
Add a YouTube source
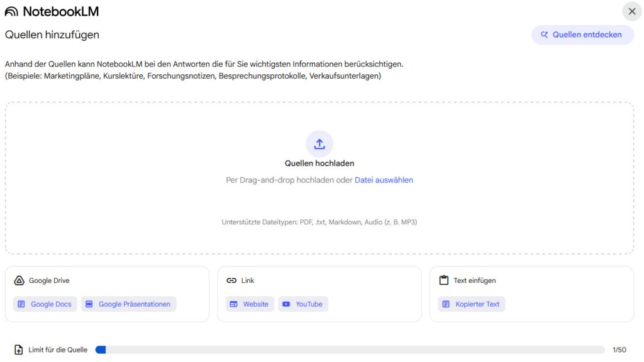pos(303,304)
